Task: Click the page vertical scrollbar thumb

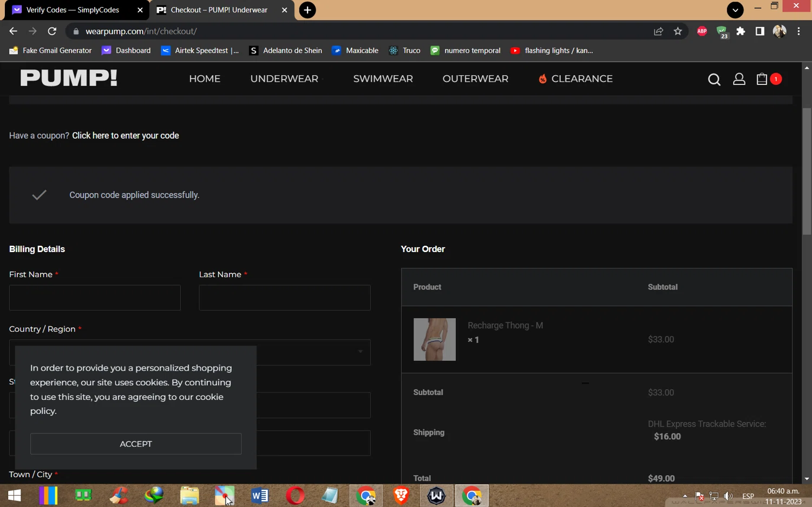Action: (807, 171)
